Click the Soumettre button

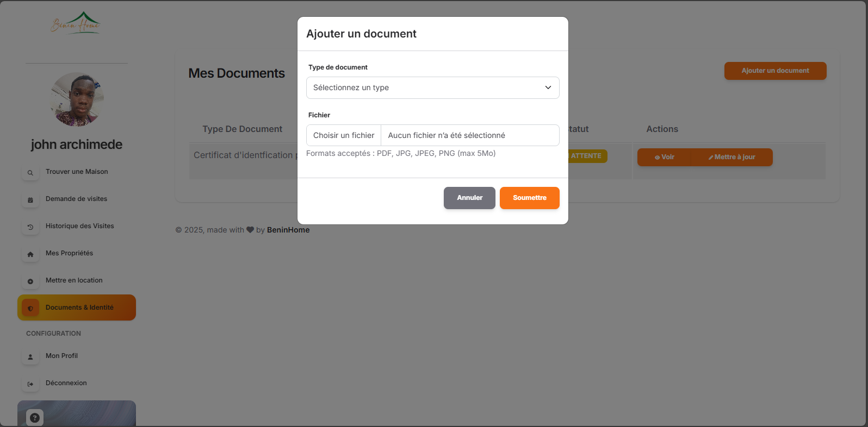click(529, 198)
